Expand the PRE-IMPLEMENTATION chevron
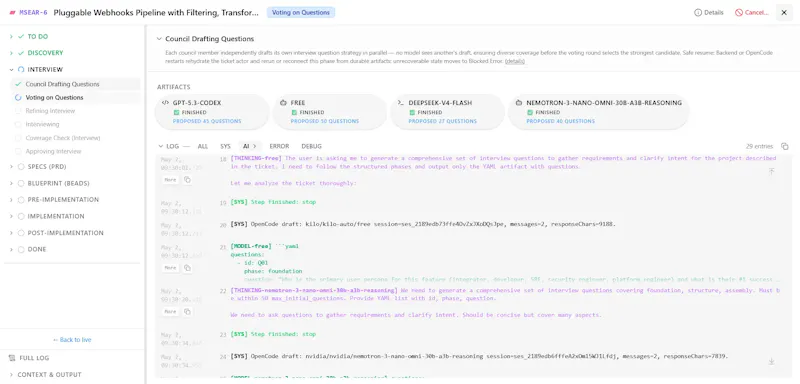 click(11, 200)
